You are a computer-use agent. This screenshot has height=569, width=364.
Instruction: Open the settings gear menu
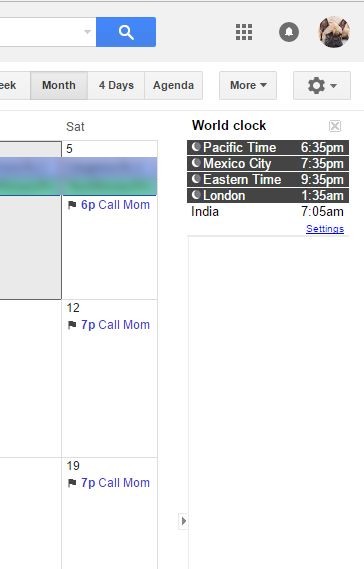[322, 86]
